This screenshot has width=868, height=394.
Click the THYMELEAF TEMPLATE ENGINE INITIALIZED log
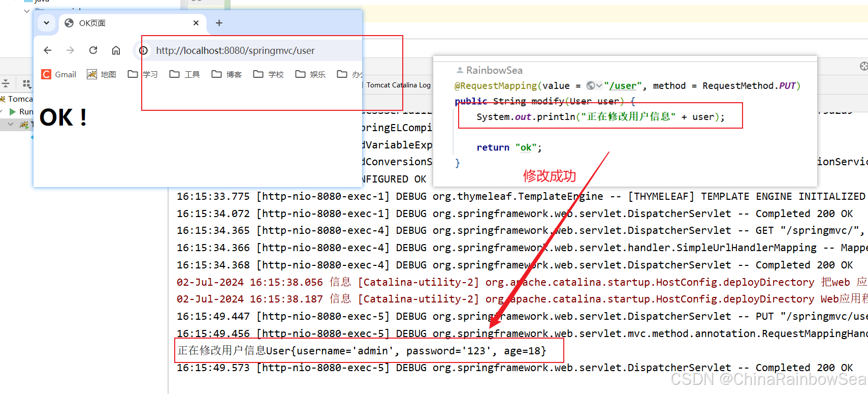[521, 196]
